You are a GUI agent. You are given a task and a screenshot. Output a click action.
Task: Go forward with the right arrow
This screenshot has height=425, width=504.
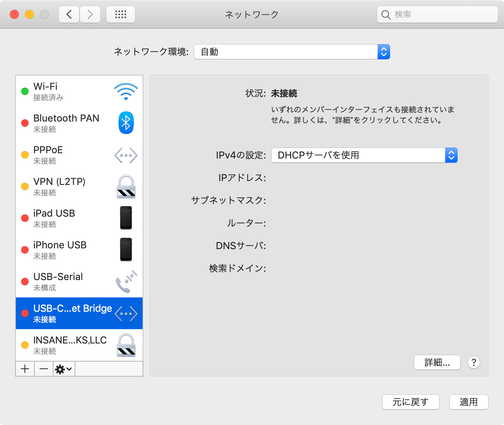point(90,14)
